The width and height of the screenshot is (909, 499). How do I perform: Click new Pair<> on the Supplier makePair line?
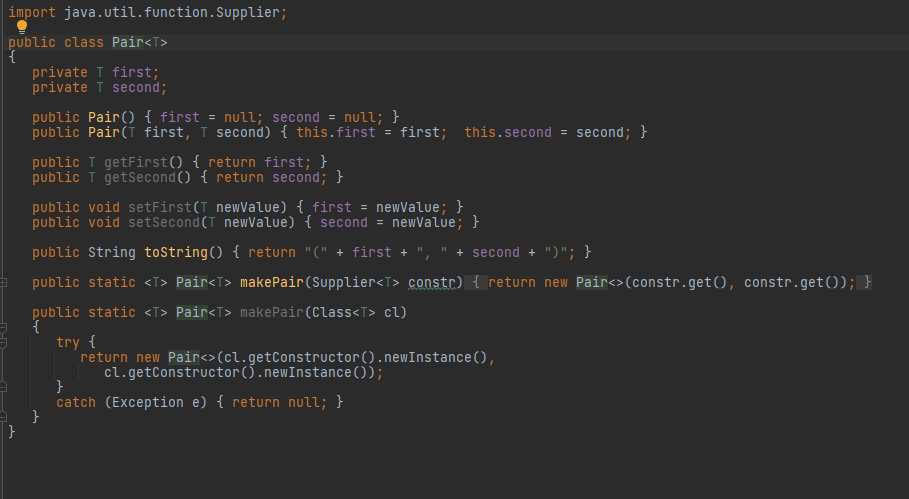click(583, 282)
